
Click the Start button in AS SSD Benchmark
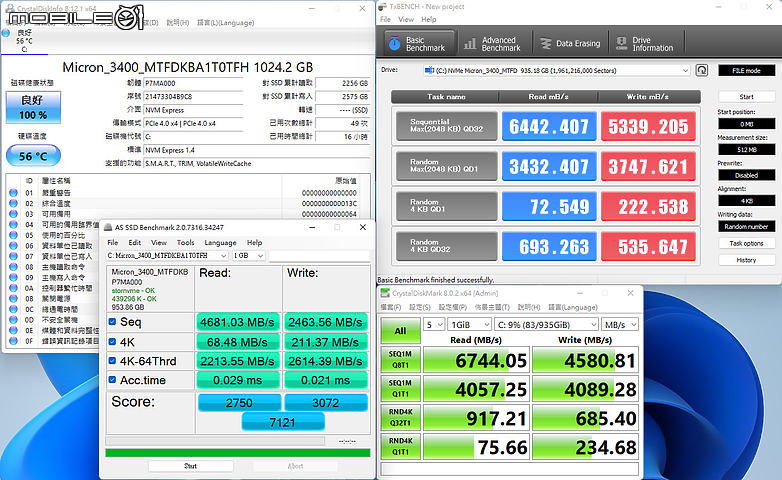coord(191,466)
